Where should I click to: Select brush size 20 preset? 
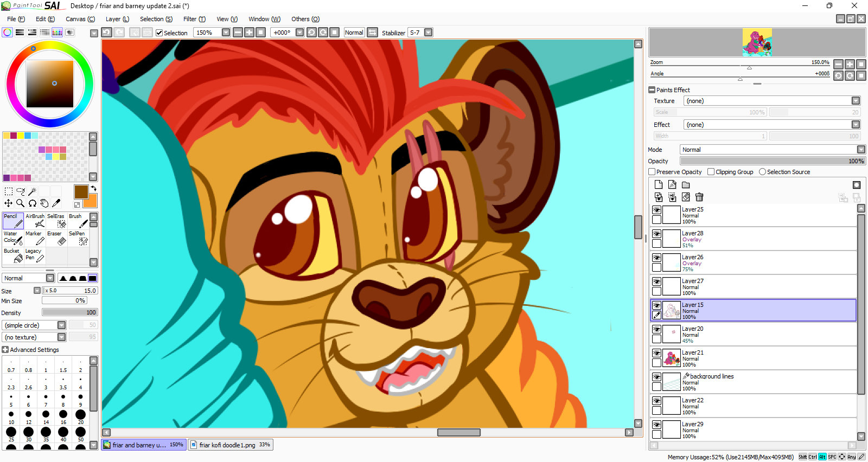(x=80, y=415)
